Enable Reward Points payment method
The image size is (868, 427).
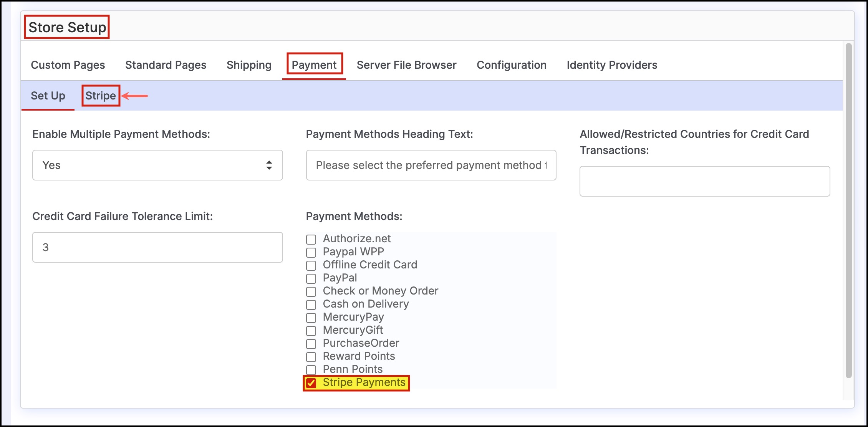(x=311, y=357)
